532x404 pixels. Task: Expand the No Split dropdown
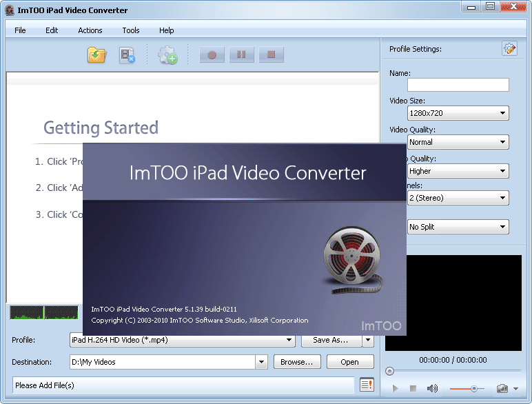point(458,227)
